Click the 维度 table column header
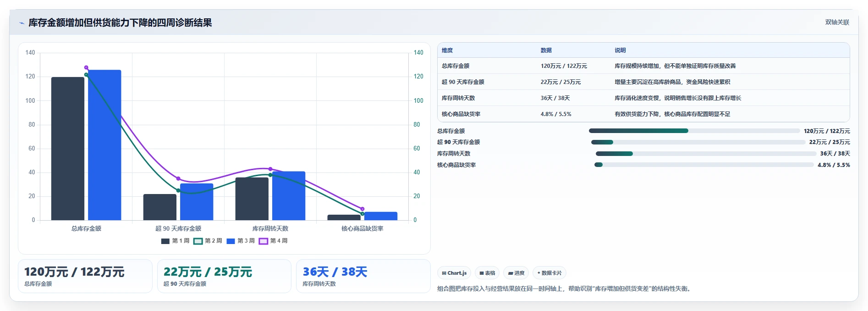 coord(447,50)
